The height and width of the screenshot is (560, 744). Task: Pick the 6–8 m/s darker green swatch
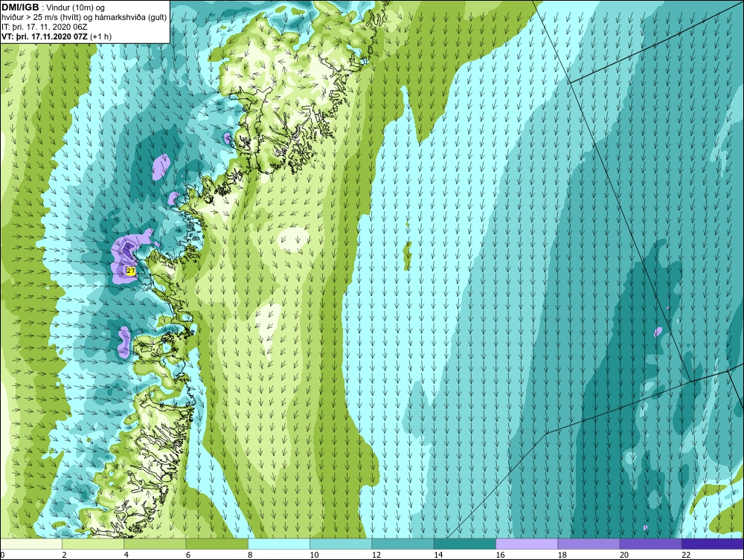click(217, 544)
